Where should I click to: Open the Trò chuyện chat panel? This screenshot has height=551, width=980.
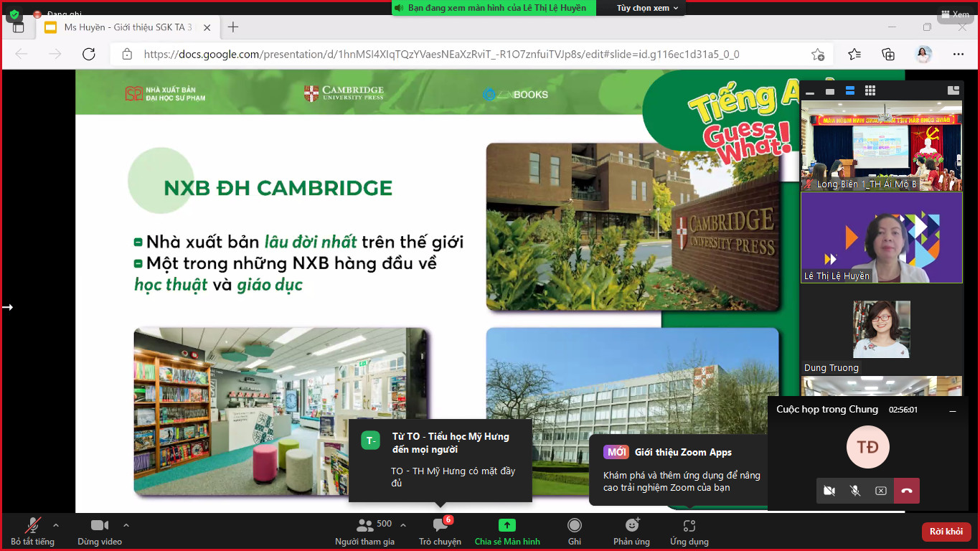pos(440,526)
